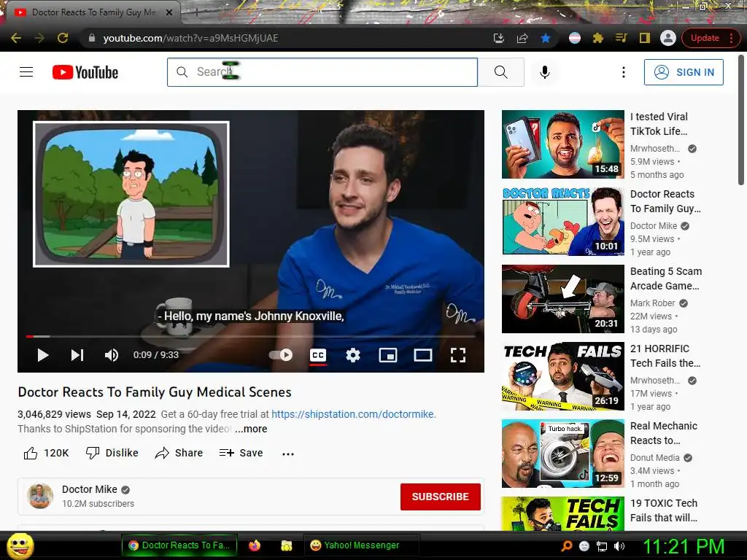The height and width of the screenshot is (560, 747).
Task: Open system tray search magnifier
Action: click(566, 546)
